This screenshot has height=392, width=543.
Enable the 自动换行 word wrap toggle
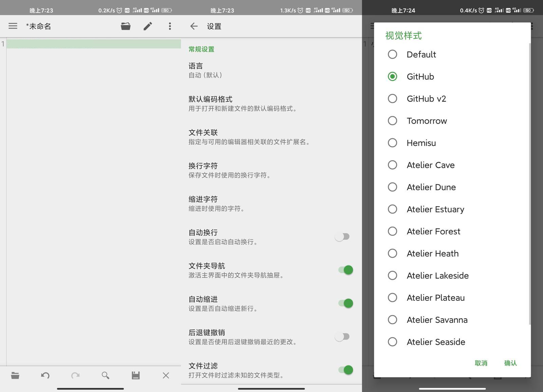click(x=342, y=236)
